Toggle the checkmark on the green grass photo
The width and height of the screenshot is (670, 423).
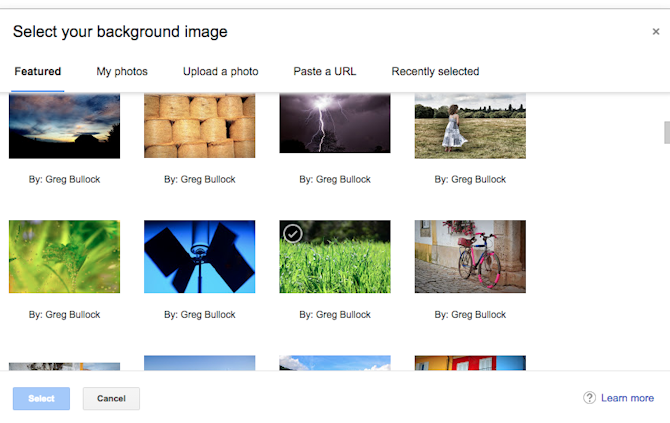point(292,233)
